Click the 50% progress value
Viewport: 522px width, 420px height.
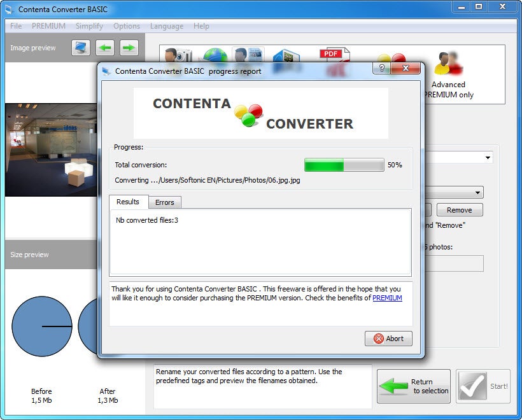(x=395, y=165)
